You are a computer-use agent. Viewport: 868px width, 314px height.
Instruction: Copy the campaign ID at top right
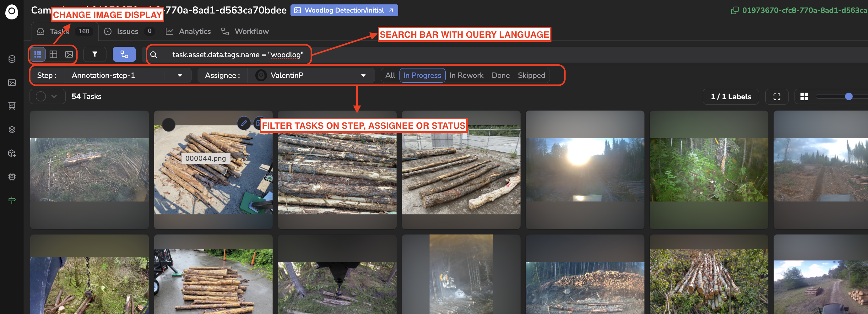coord(735,10)
